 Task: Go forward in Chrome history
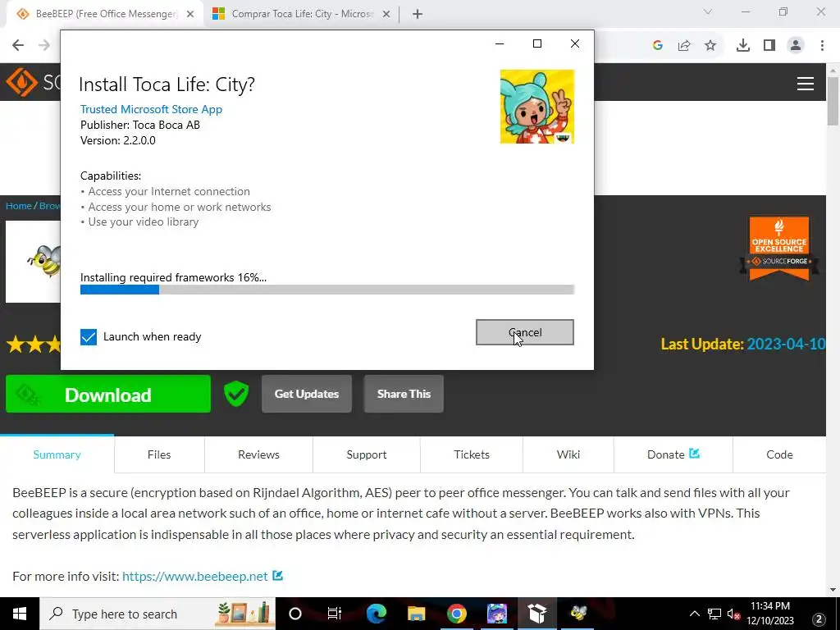[x=44, y=45]
